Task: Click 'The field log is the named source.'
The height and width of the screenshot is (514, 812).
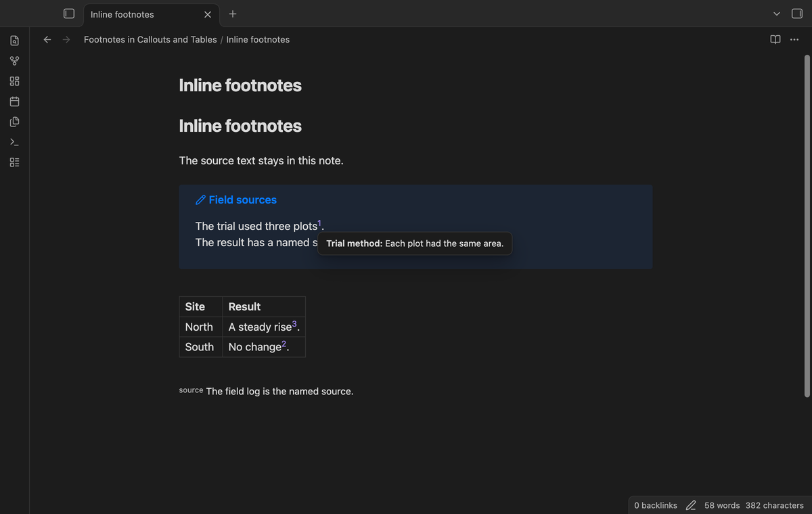Action: [279, 392]
